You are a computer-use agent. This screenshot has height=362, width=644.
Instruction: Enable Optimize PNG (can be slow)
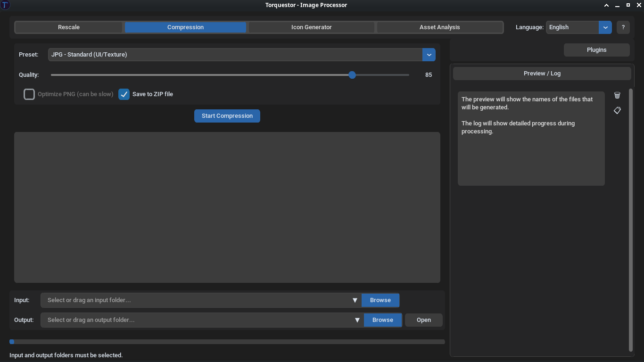29,94
